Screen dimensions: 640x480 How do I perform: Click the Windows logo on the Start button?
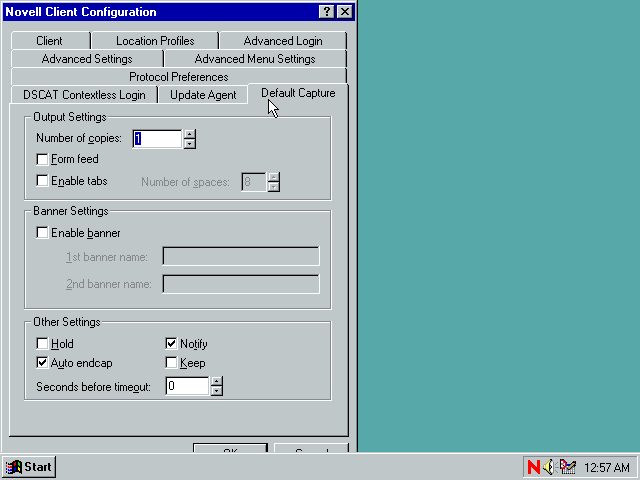pos(13,467)
